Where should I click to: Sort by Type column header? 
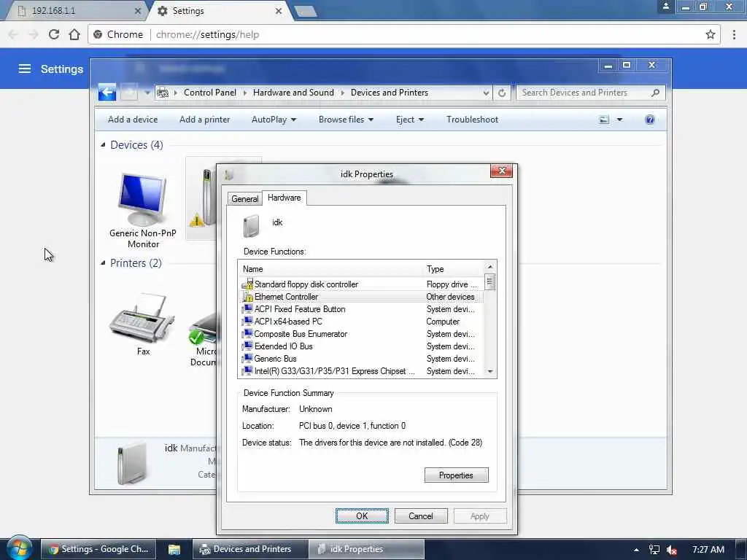(x=452, y=269)
